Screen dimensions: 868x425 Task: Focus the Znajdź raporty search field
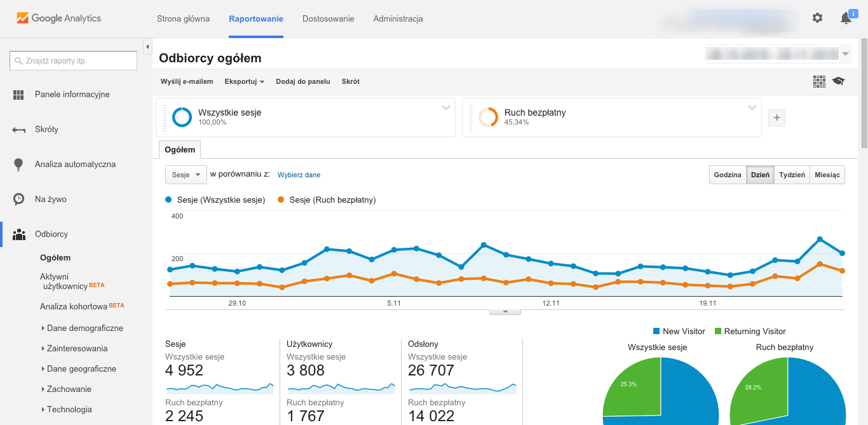74,61
